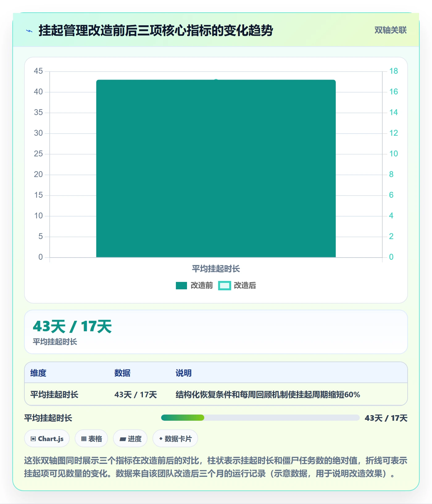Select the 表格 chip

pyautogui.click(x=91, y=439)
